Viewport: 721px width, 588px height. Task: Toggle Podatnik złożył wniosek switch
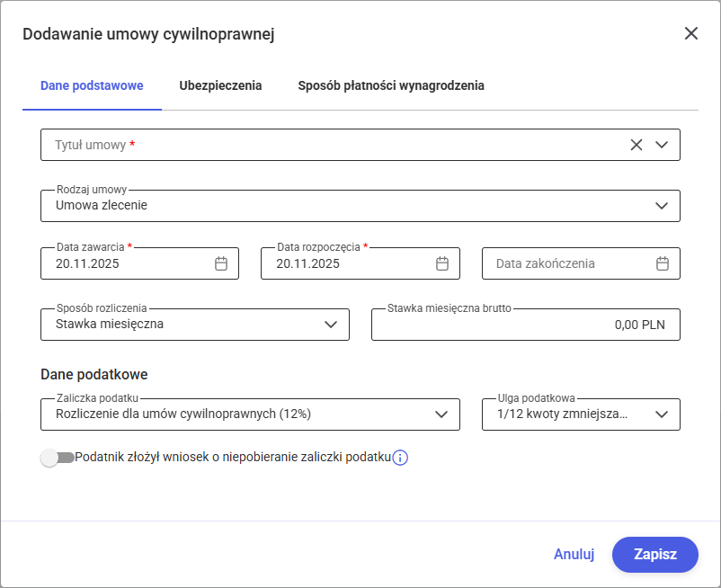(58, 458)
